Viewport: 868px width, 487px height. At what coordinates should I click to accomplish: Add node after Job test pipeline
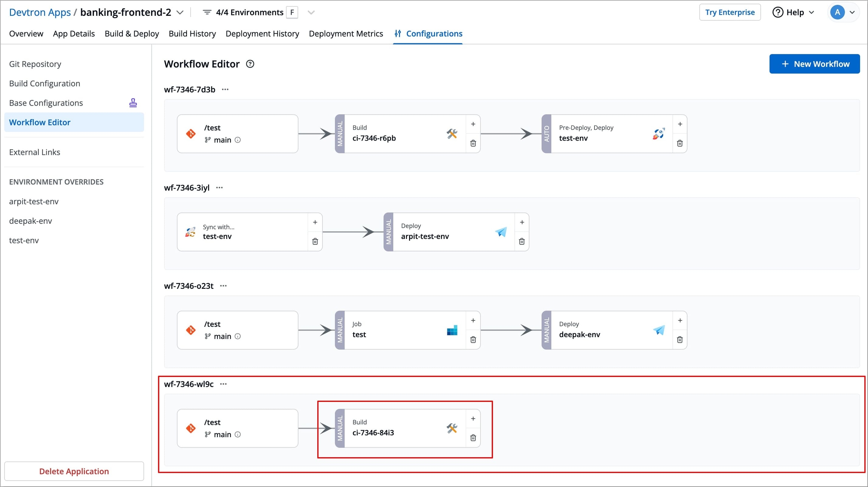(473, 320)
